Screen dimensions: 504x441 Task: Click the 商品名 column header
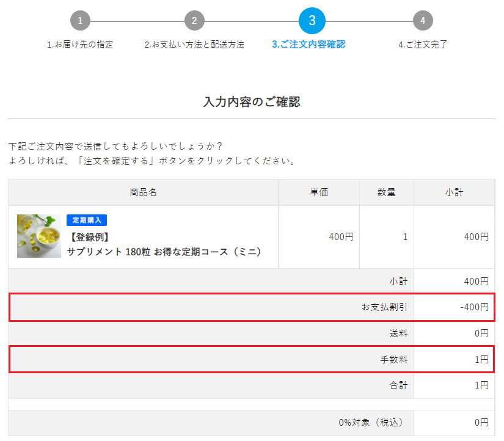point(144,192)
